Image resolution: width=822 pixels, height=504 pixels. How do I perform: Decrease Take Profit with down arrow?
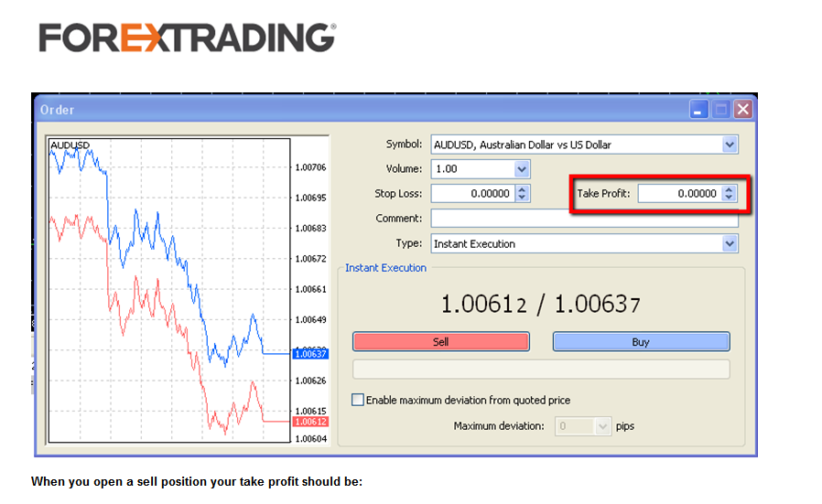pyautogui.click(x=729, y=198)
